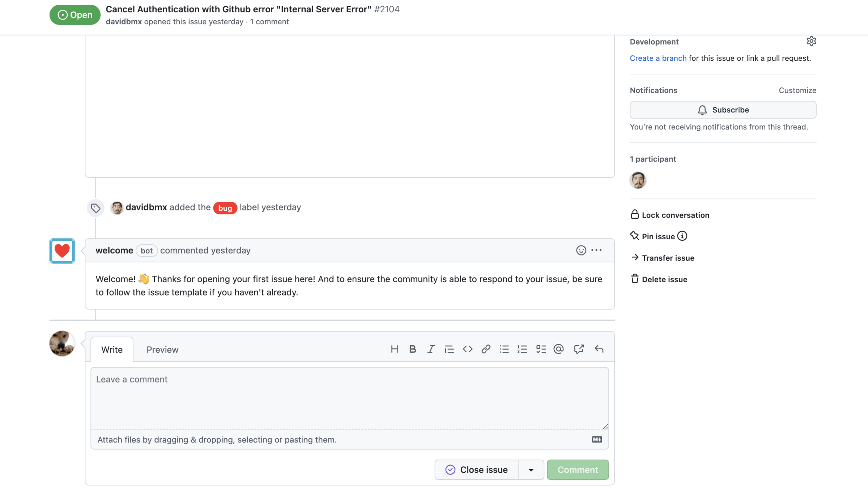868x488 pixels.
Task: Insert a task list in the comment
Action: tap(541, 349)
